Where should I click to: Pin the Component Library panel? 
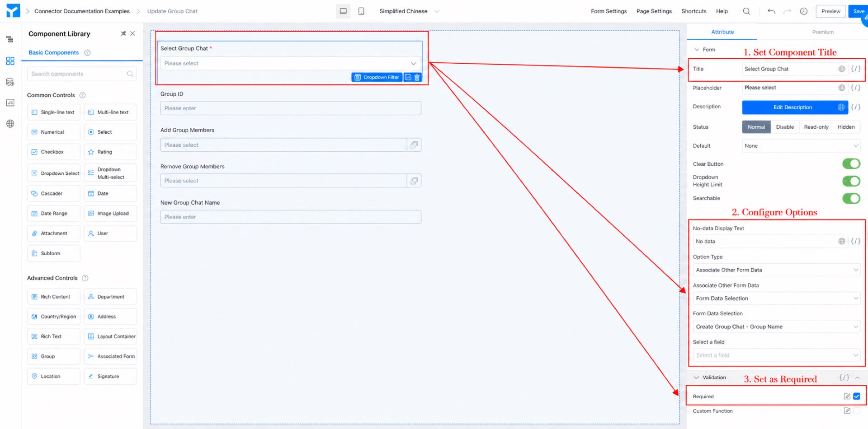pyautogui.click(x=123, y=33)
